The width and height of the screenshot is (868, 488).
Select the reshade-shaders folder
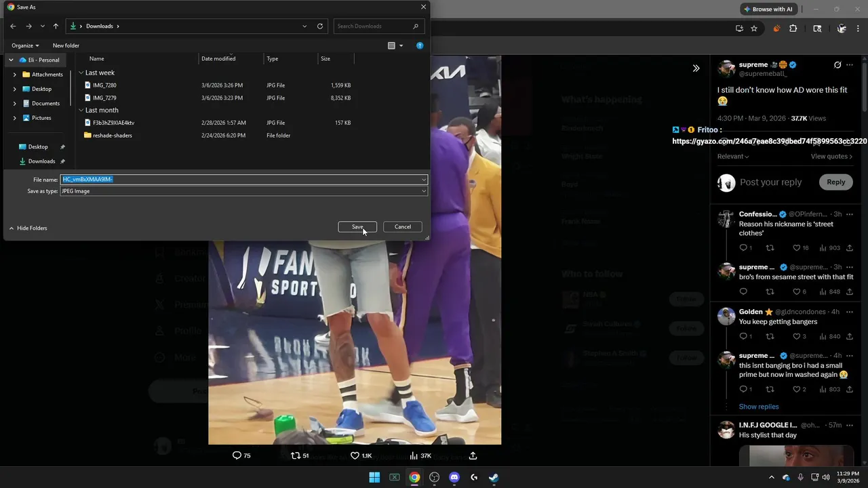(112, 136)
